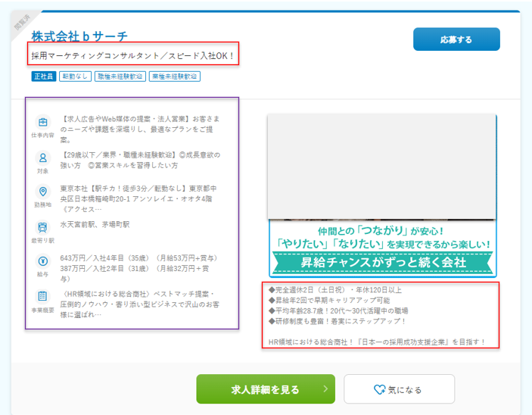Click the 仕事内容 briefcase icon
The width and height of the screenshot is (532, 415).
coord(43,122)
